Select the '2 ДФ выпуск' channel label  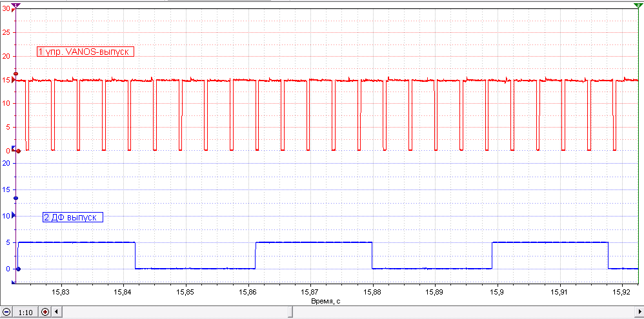click(73, 218)
